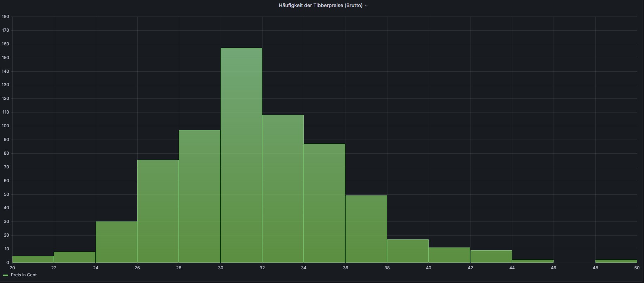The image size is (644, 283).
Task: Select the histogram bar between 24 and 26
Action: [116, 242]
